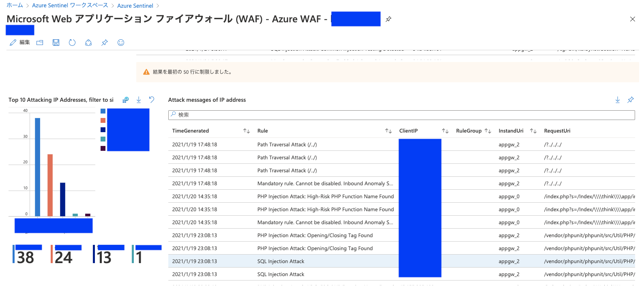
Task: Select the tile showing count 24
Action: [x=66, y=255]
